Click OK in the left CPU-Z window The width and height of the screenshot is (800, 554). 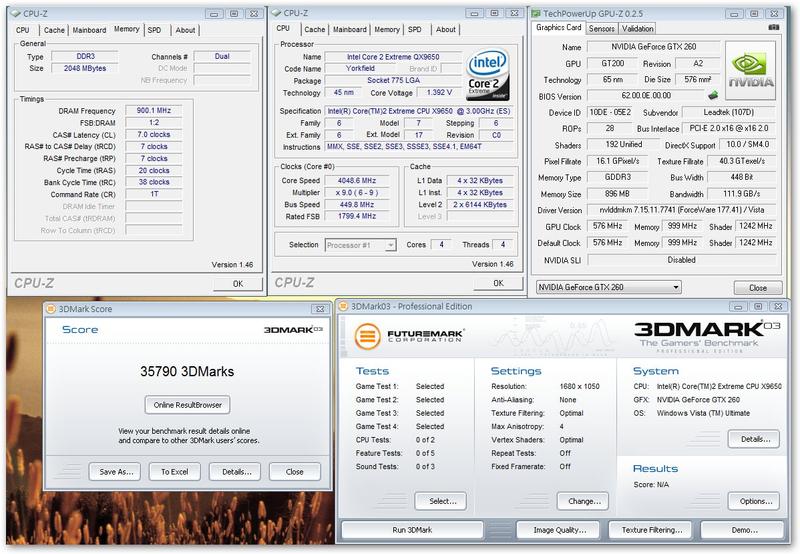(x=238, y=284)
